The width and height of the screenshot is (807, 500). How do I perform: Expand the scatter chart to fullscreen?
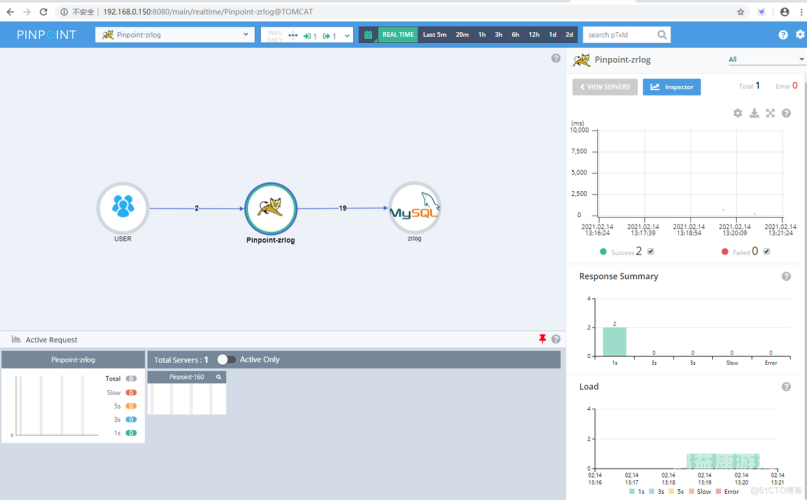coord(770,113)
